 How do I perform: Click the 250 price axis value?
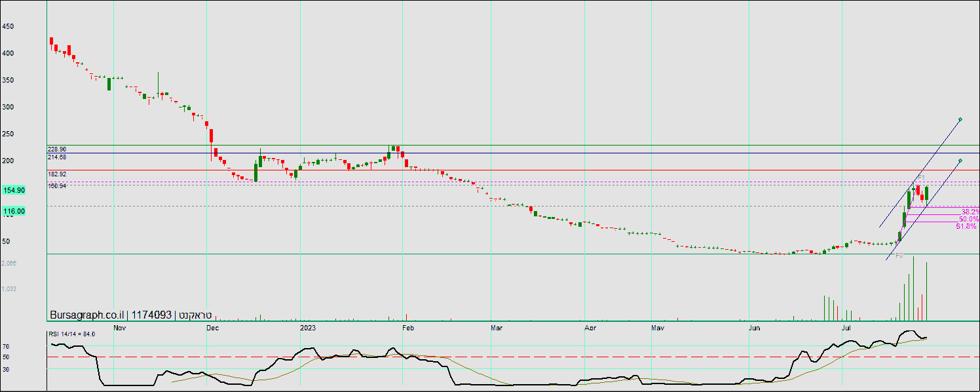[8, 134]
